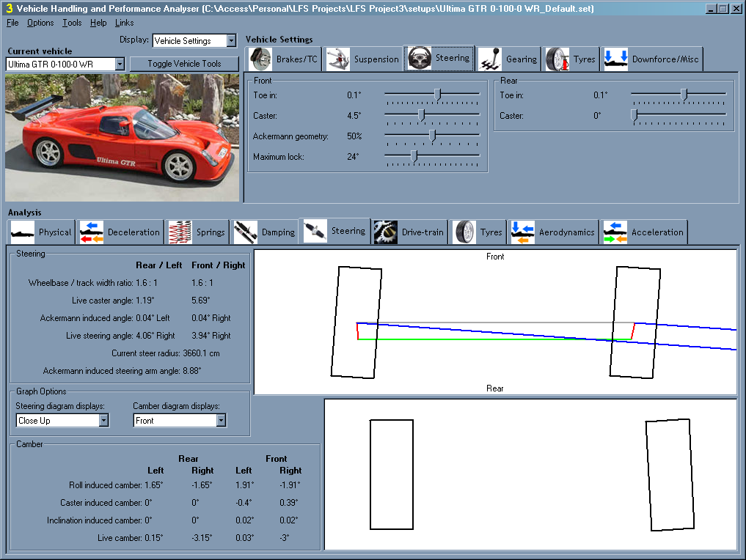The height and width of the screenshot is (560, 746).
Task: Adjust the front Caster slider
Action: [x=421, y=115]
